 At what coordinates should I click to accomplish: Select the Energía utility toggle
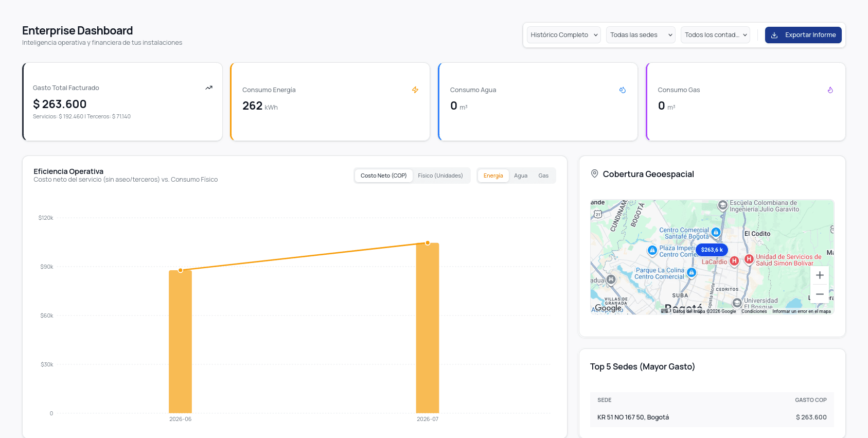coord(493,176)
